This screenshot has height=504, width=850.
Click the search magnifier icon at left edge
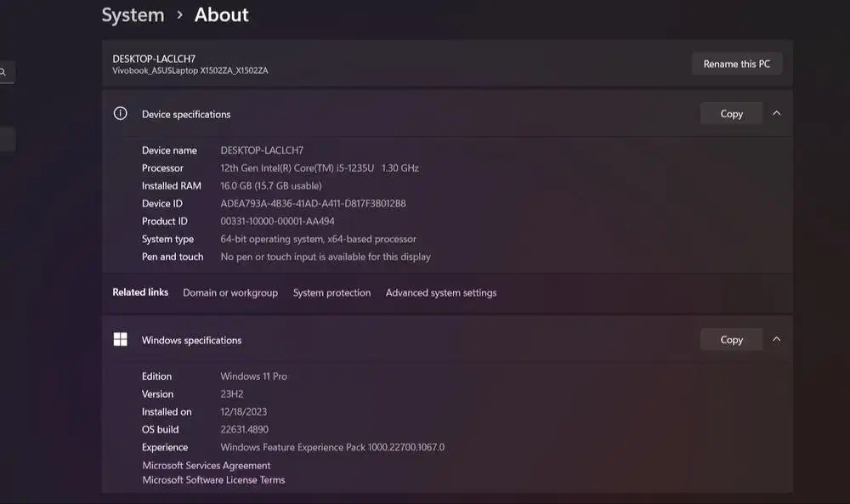click(x=3, y=73)
